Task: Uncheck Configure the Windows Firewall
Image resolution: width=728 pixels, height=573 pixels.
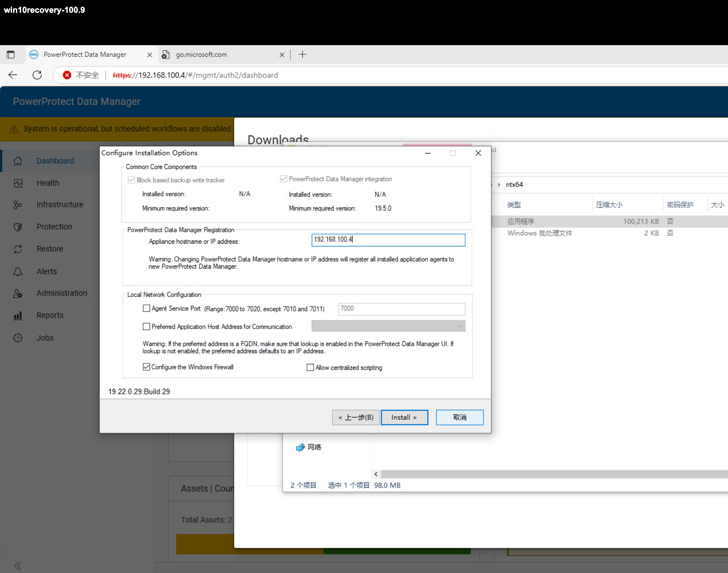Action: 147,367
